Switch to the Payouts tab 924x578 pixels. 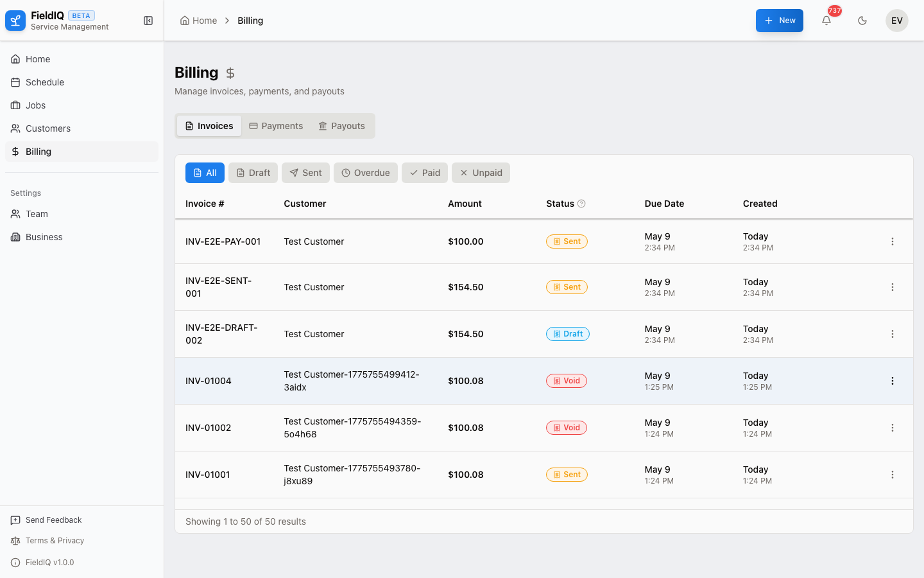(341, 125)
